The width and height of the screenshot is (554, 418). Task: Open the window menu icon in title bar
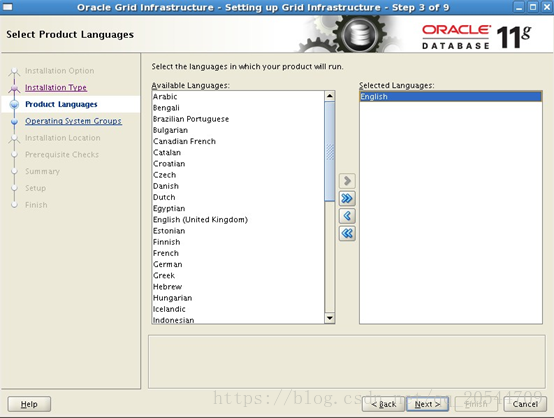coord(7,7)
